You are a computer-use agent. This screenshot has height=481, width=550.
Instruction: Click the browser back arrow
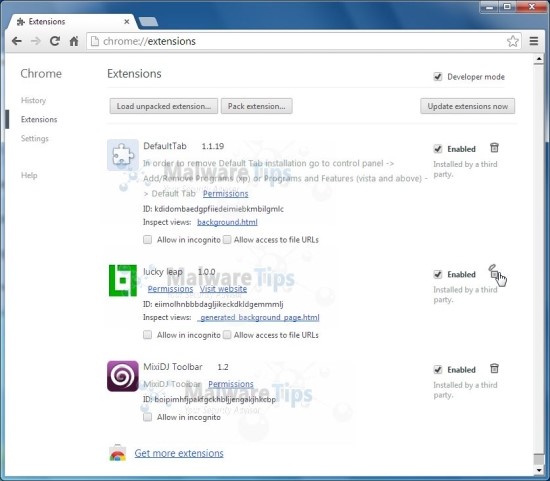(x=16, y=41)
